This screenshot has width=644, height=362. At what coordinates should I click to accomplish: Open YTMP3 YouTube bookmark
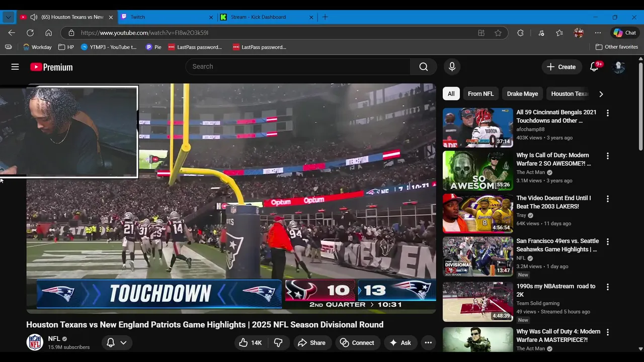click(109, 47)
